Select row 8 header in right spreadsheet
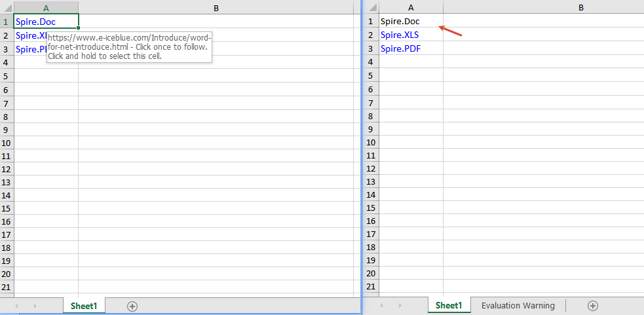 (x=371, y=116)
